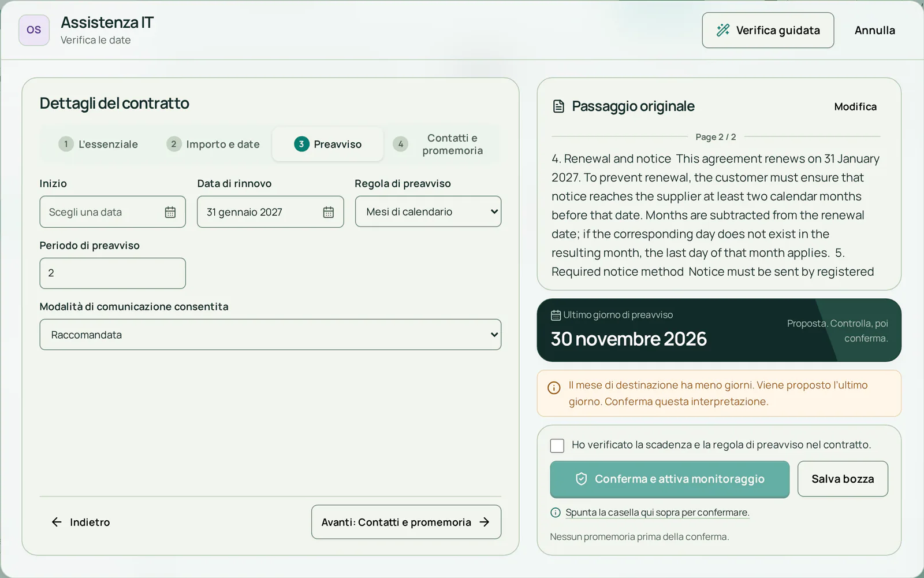This screenshot has width=924, height=578.
Task: Save draft with Salva bozza
Action: (843, 479)
